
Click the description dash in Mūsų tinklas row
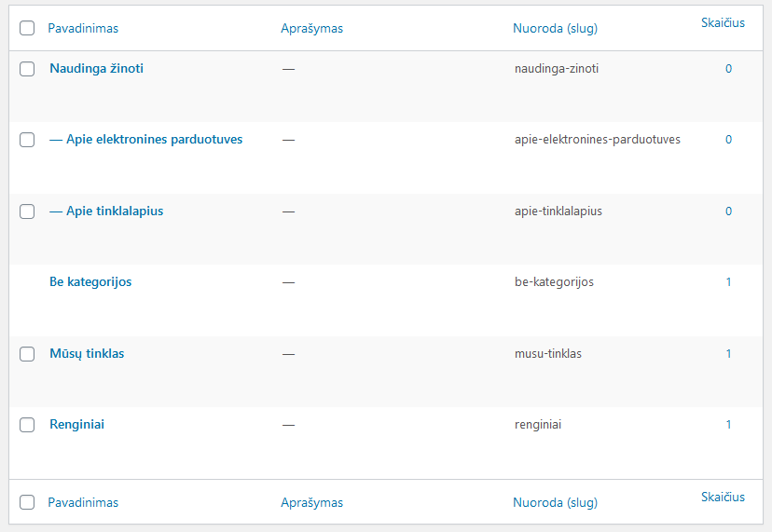tap(288, 354)
